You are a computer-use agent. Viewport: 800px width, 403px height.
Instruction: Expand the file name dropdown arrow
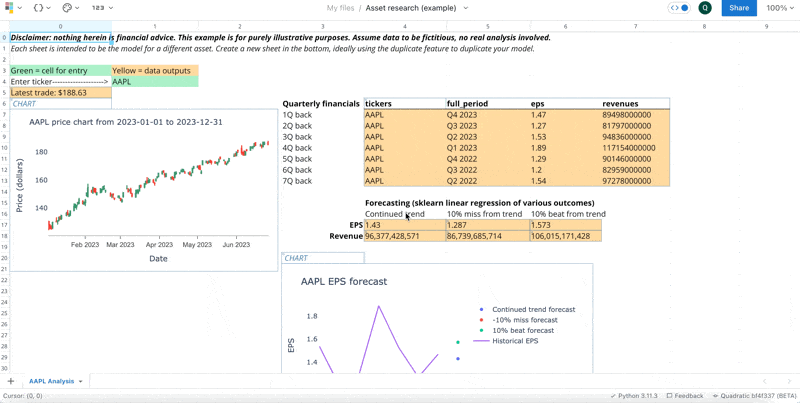click(x=465, y=8)
